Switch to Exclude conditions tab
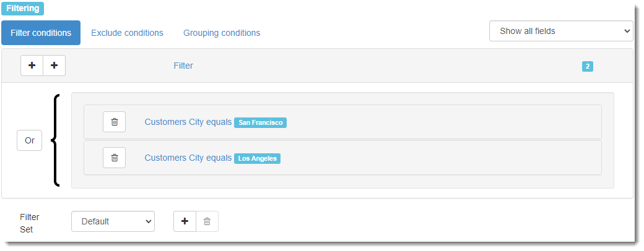The height and width of the screenshot is (251, 644). coord(127,33)
